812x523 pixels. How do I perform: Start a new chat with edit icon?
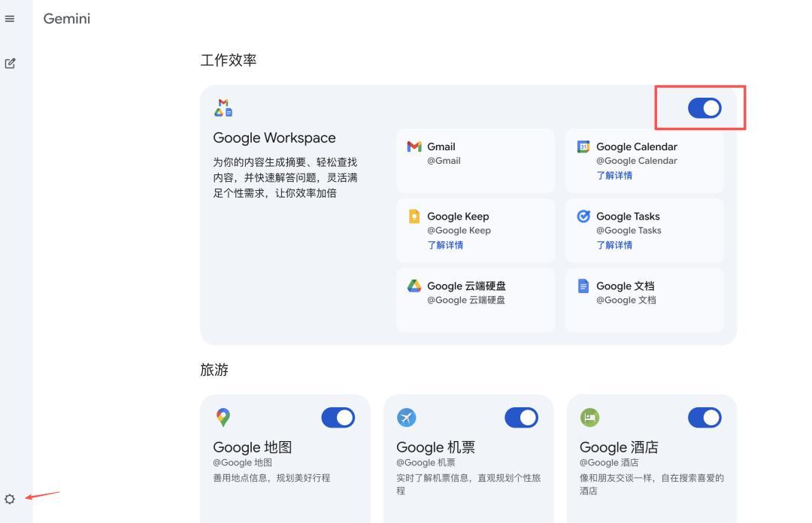pyautogui.click(x=10, y=64)
